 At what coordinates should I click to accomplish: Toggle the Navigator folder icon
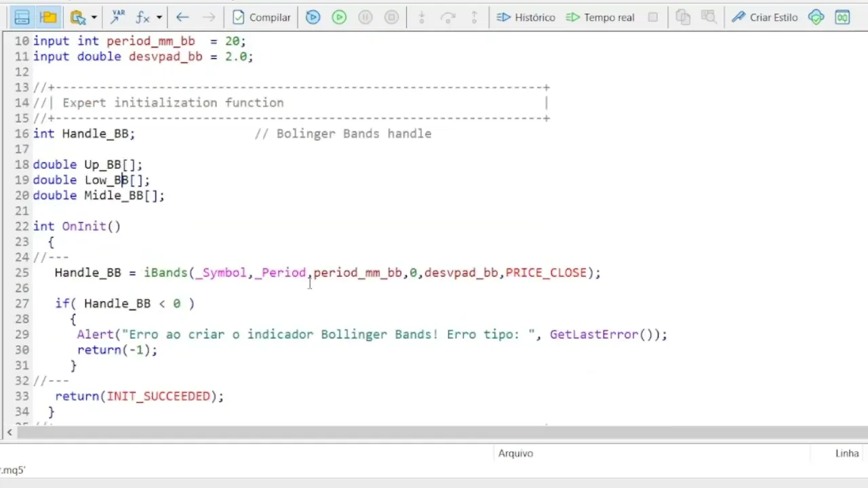coord(48,17)
